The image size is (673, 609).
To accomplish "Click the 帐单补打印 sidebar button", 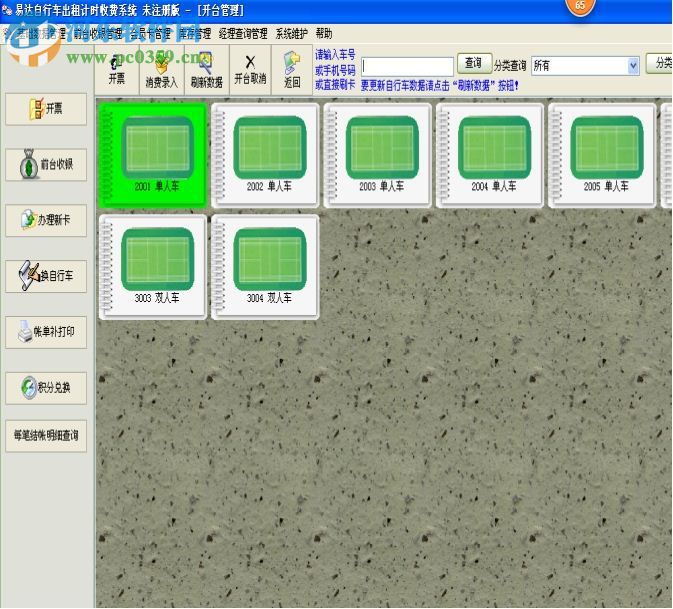I will click(x=46, y=332).
